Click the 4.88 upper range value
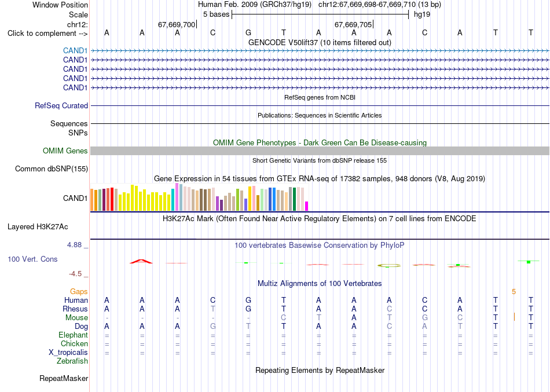 point(74,244)
